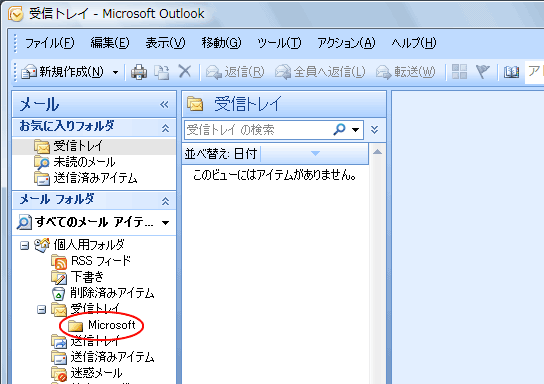Click the 削除済みアイテム trash icon

(x=59, y=293)
